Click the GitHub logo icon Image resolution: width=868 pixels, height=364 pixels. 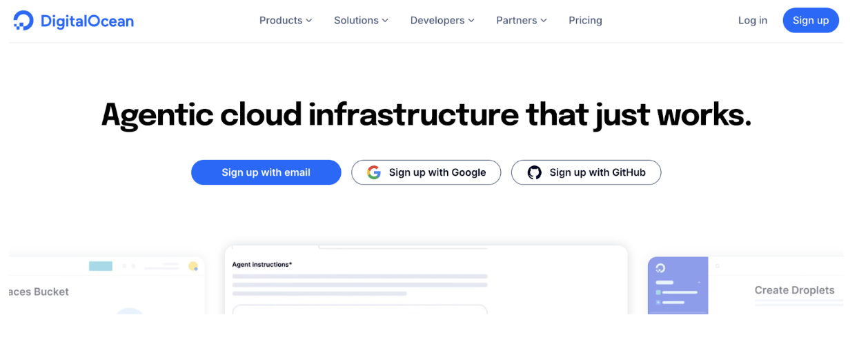[535, 172]
